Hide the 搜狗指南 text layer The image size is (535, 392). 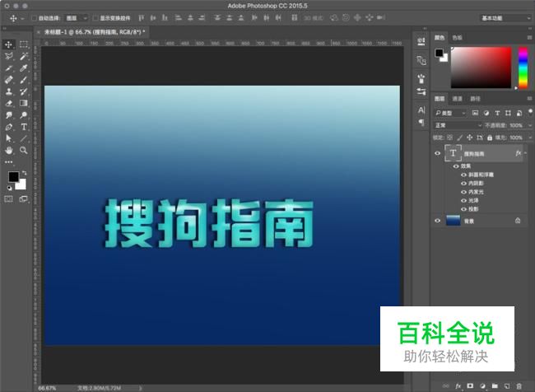coord(437,153)
